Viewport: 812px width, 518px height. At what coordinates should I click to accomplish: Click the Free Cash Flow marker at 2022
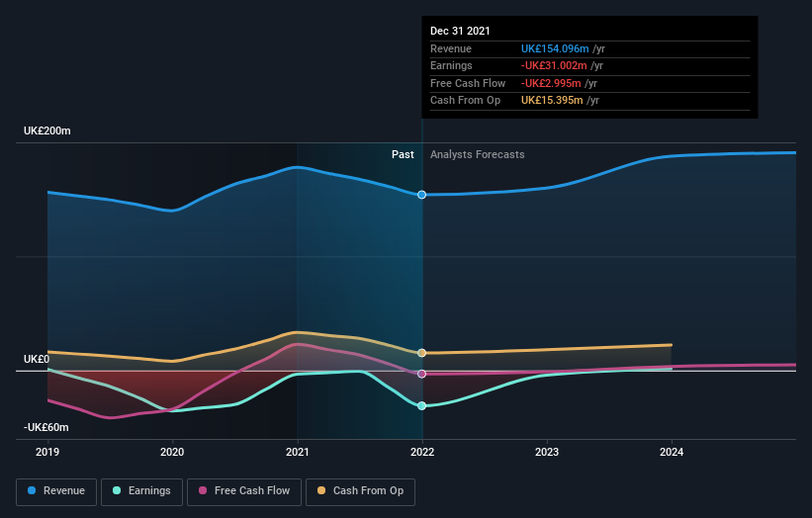coord(422,374)
